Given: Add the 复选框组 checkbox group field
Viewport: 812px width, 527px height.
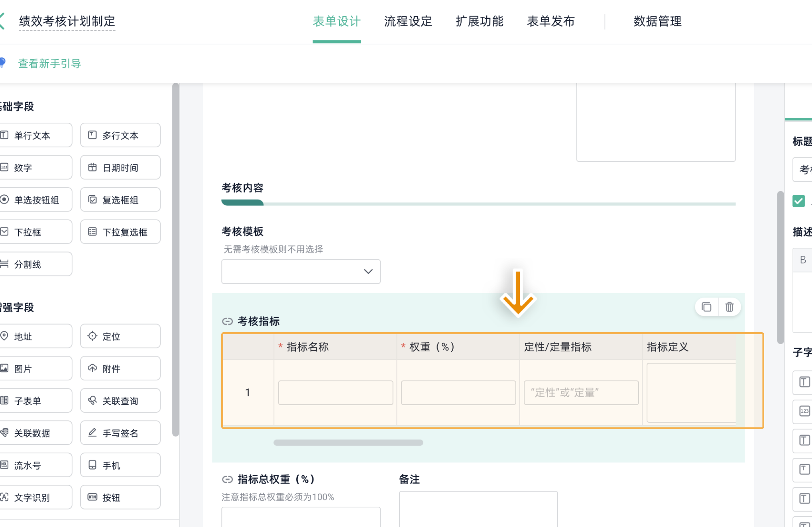Looking at the screenshot, I should click(x=120, y=200).
